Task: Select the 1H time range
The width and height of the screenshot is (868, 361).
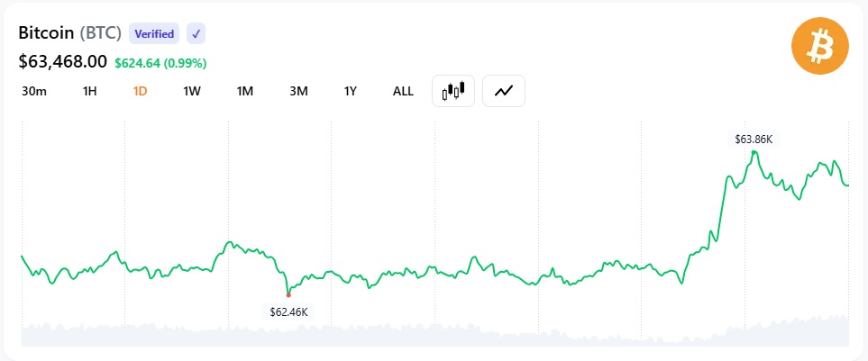Action: click(x=89, y=91)
